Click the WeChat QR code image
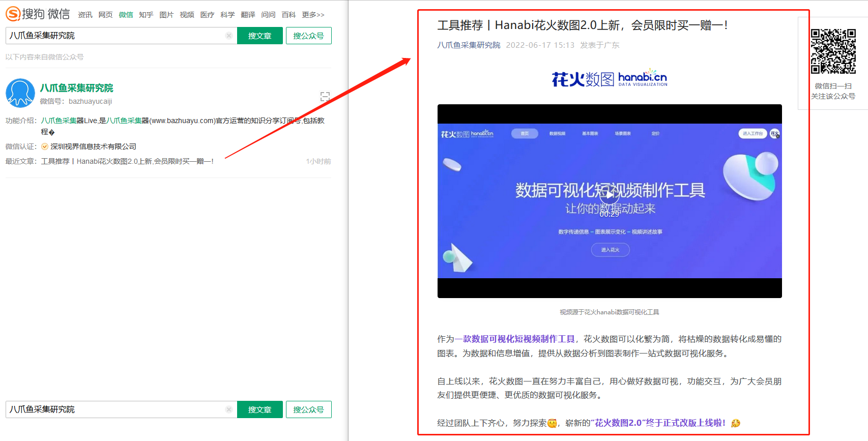The height and width of the screenshot is (441, 868). click(x=833, y=51)
